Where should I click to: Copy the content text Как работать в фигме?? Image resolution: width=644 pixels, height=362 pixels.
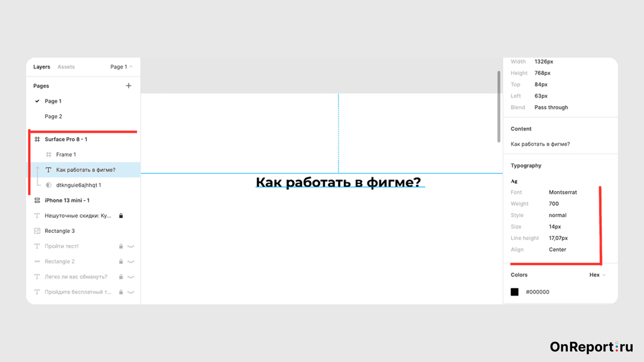540,144
